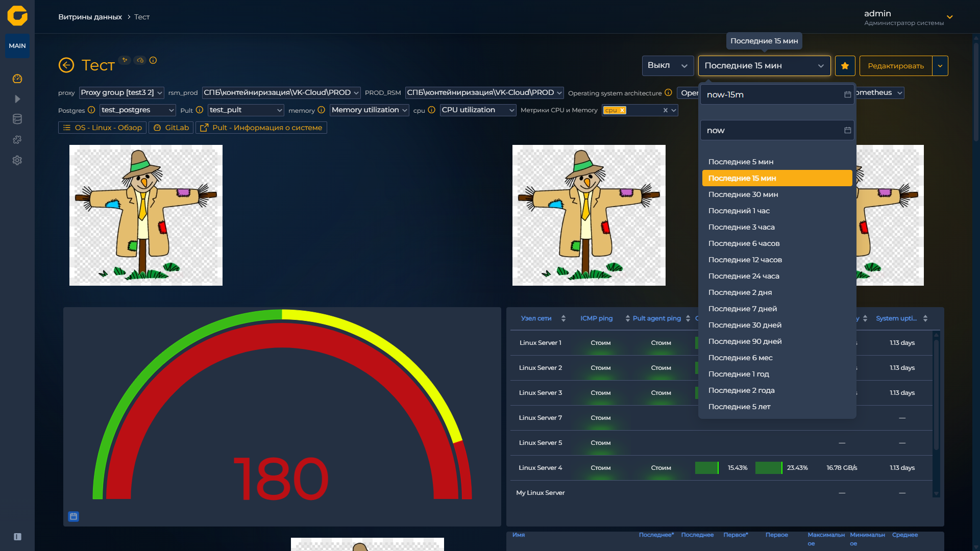Open the play-arrow sidebar section
The width and height of the screenshot is (980, 551).
(17, 99)
